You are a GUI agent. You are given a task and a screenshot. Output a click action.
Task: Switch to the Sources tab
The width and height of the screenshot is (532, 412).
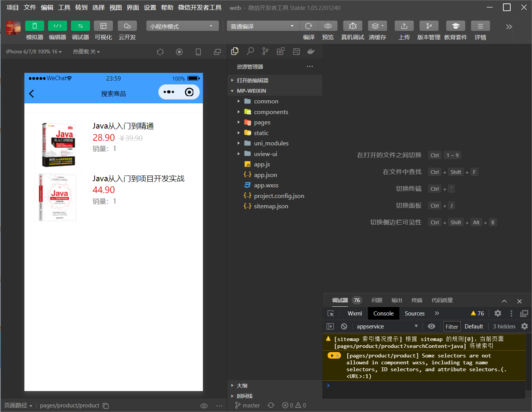415,313
